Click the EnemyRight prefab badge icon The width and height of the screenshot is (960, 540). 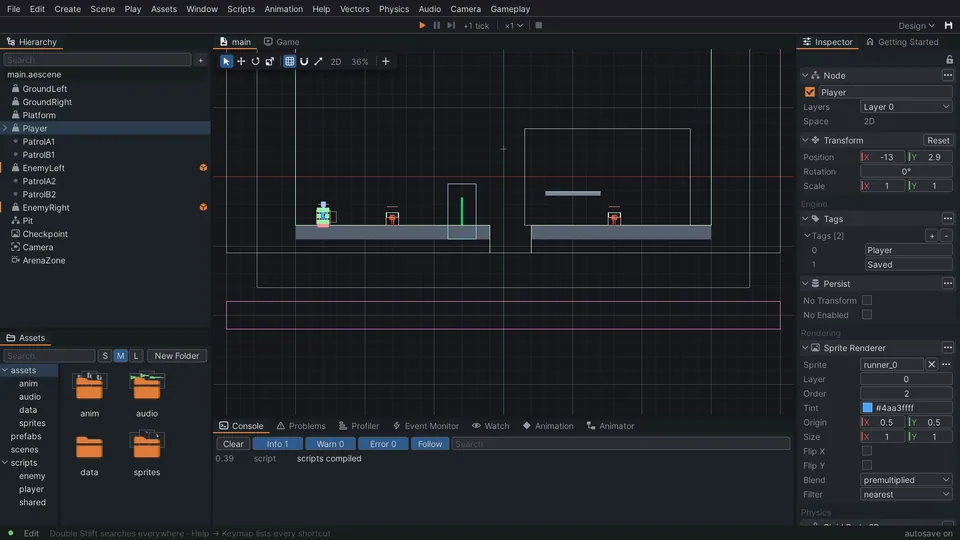point(203,208)
